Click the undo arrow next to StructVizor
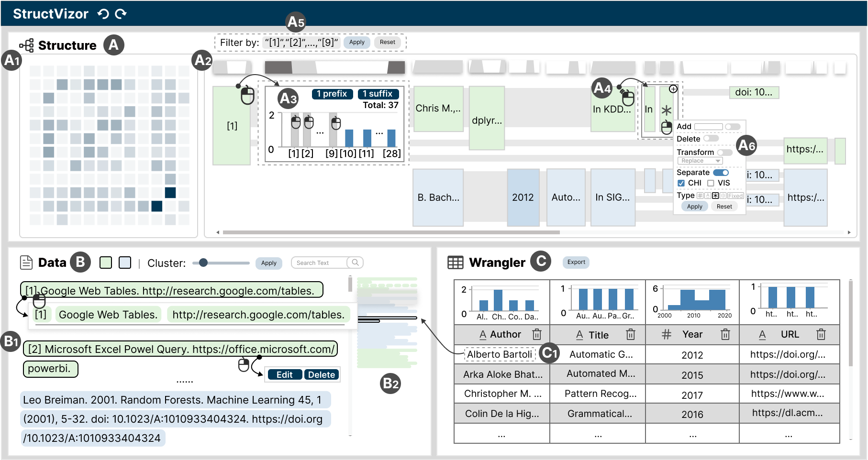 pos(103,14)
